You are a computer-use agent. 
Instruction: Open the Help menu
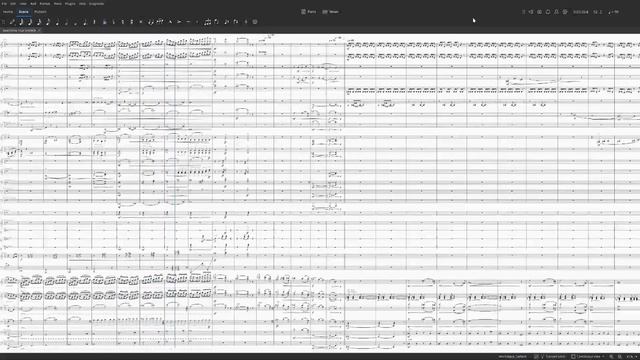pyautogui.click(x=82, y=4)
